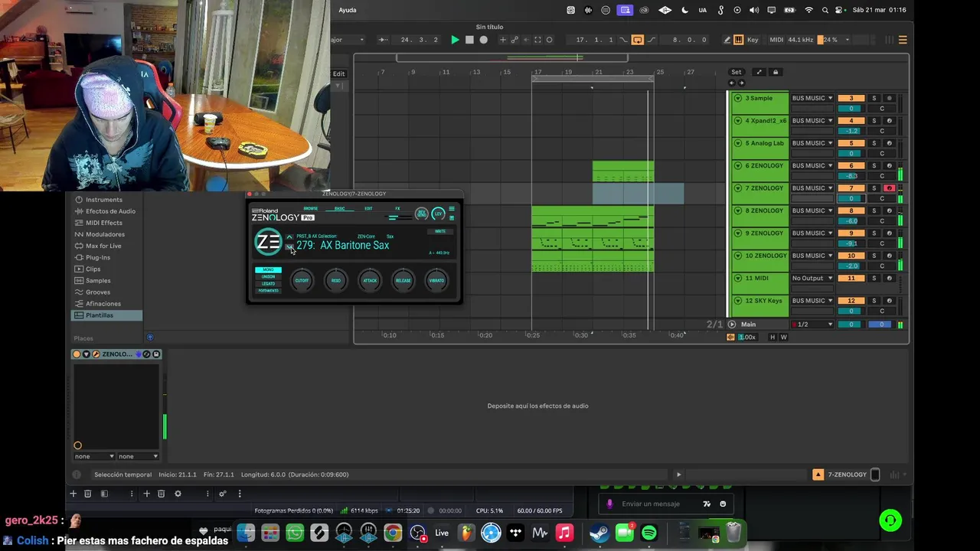The height and width of the screenshot is (551, 980).
Task: Click the 44.1 kHz sample rate display
Action: [800, 40]
